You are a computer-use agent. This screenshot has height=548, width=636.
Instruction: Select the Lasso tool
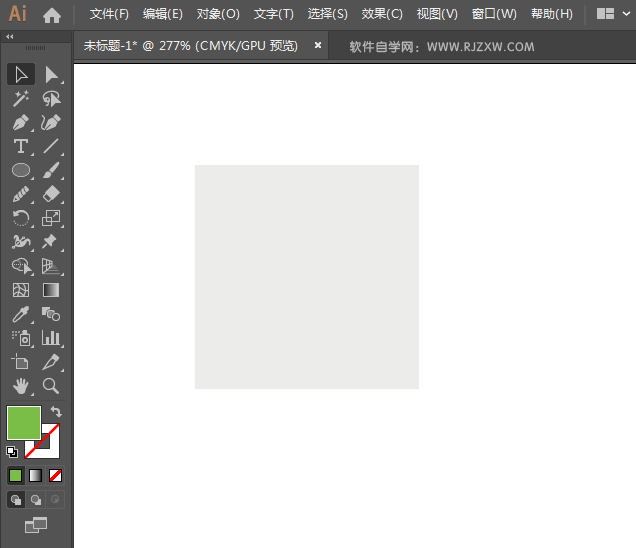pos(51,99)
